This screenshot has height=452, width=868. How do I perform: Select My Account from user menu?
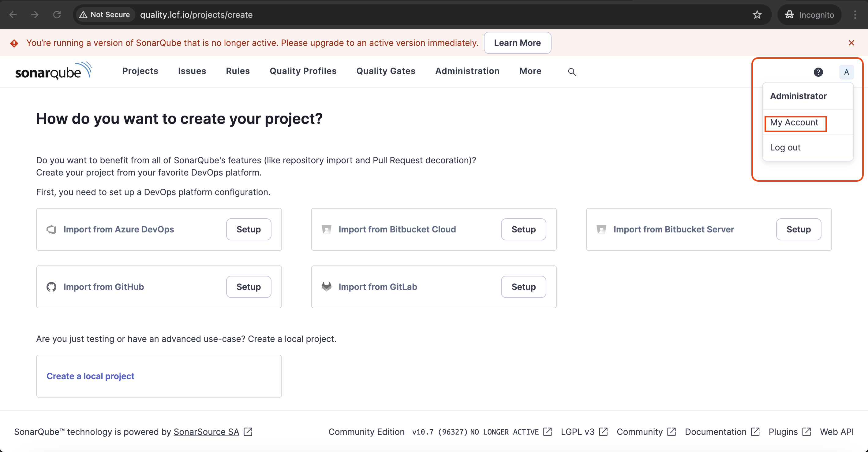[794, 123]
